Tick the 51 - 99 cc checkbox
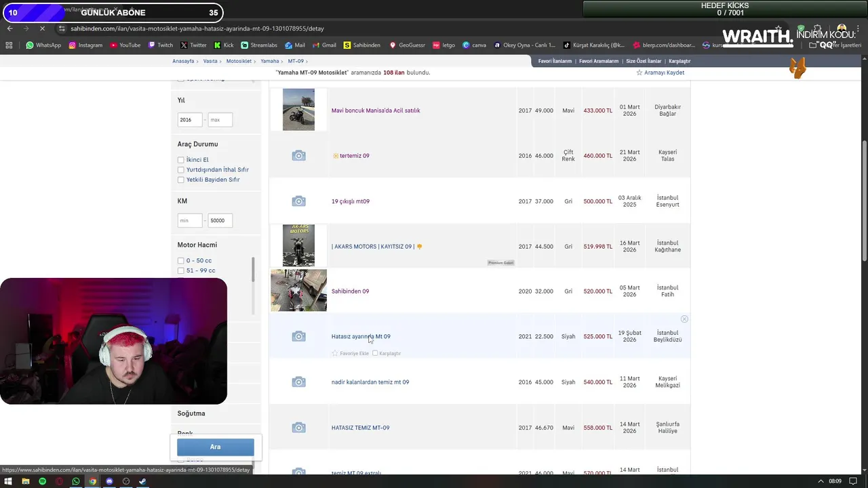 coord(181,270)
